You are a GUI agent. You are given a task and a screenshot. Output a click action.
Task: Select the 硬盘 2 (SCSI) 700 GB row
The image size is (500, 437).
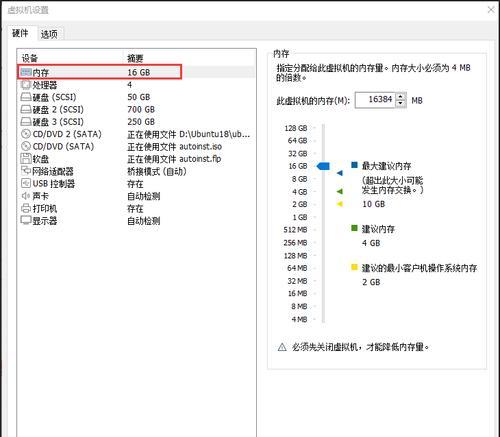click(136, 109)
